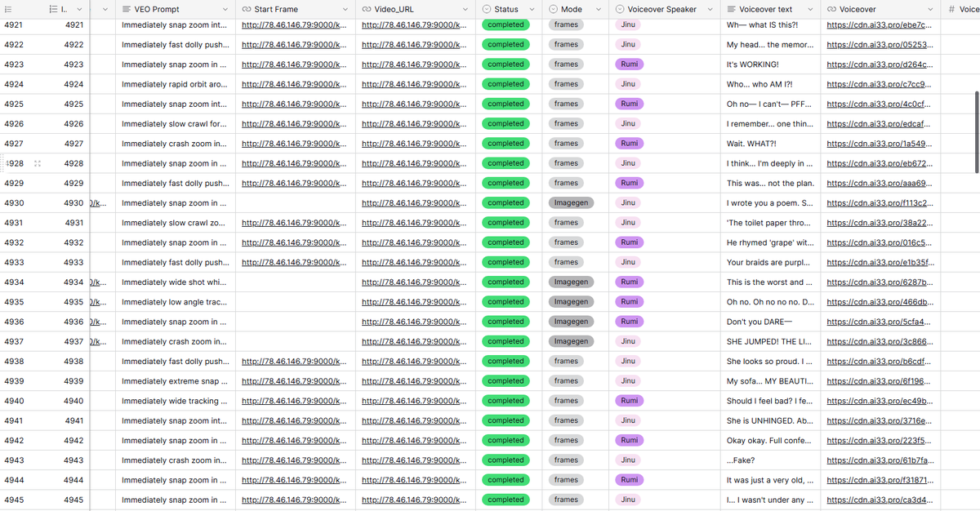The image size is (980, 511).
Task: Click the link icon beside the Voiceover header
Action: [x=831, y=9]
